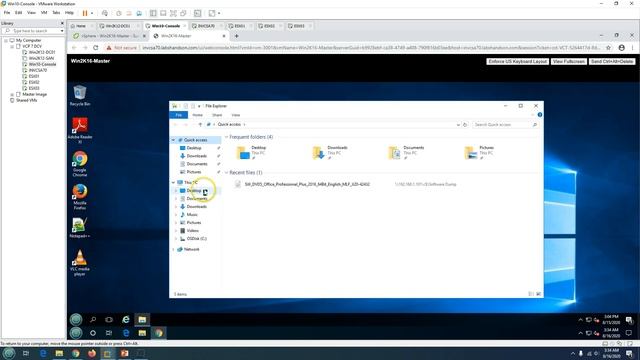Click VMware send Ctrl+Alt+Del toolbar icon
The width and height of the screenshot is (640, 360).
click(x=105, y=13)
